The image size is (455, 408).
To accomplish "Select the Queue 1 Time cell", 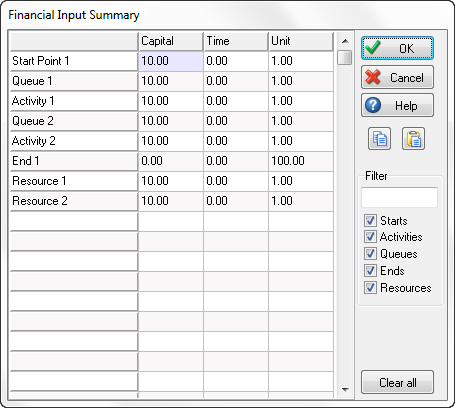I will (x=236, y=81).
